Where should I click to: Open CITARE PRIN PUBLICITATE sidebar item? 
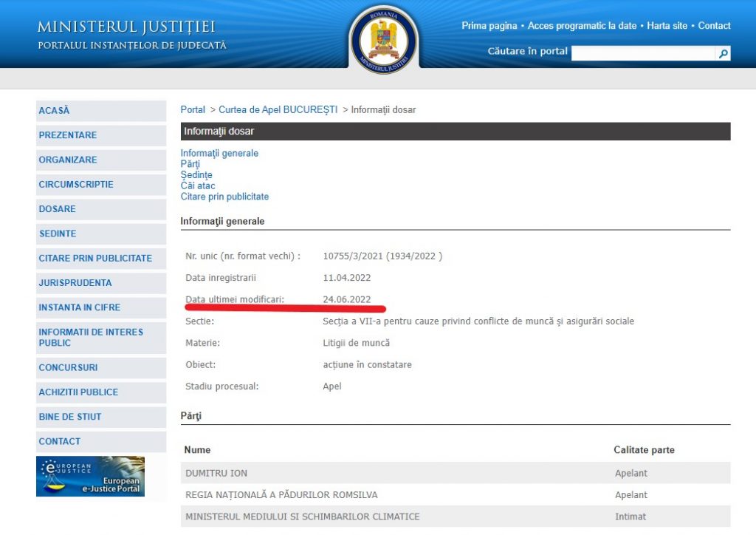(95, 259)
